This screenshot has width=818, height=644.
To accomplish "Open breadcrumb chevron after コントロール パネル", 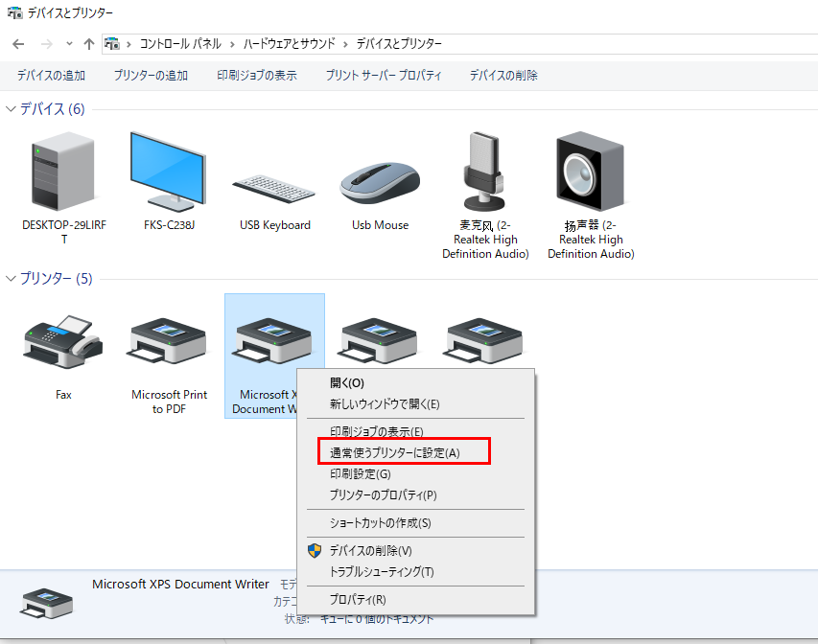I will 232,44.
